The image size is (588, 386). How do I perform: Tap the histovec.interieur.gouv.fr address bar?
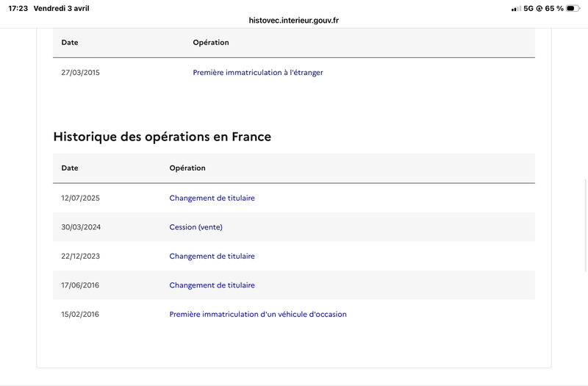[x=294, y=21]
